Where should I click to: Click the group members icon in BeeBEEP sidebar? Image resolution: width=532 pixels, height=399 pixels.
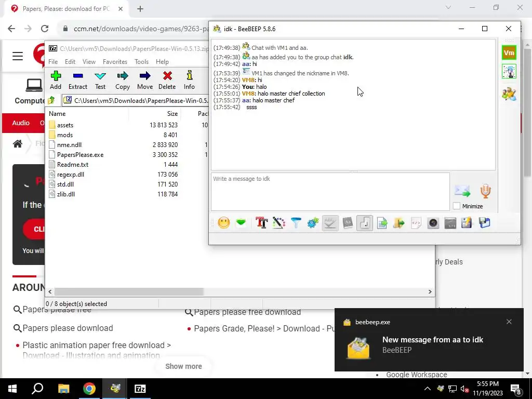(509, 94)
